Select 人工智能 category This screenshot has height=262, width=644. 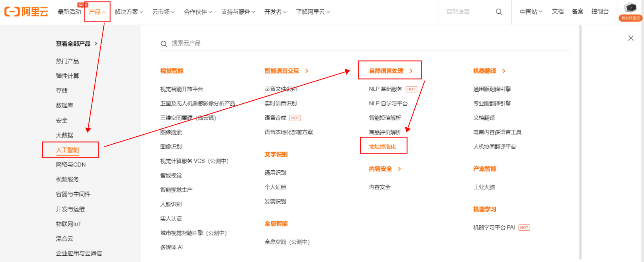(68, 150)
